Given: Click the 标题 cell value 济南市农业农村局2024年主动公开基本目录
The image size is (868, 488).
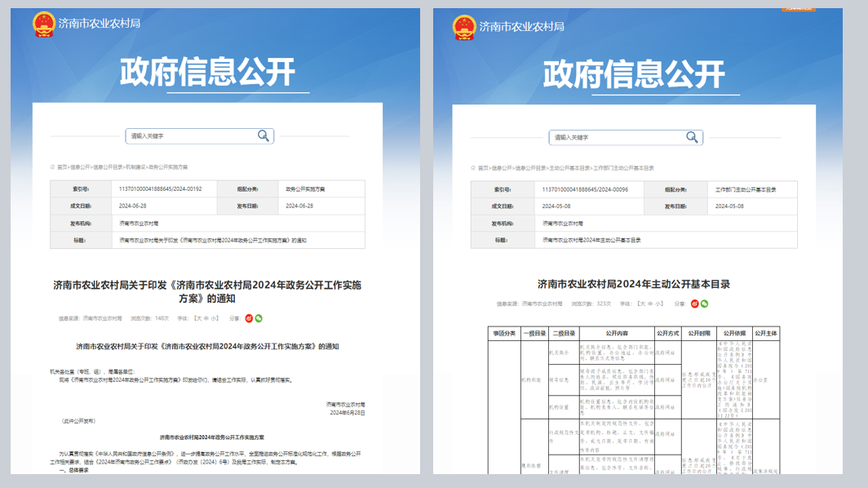Looking at the screenshot, I should [591, 240].
